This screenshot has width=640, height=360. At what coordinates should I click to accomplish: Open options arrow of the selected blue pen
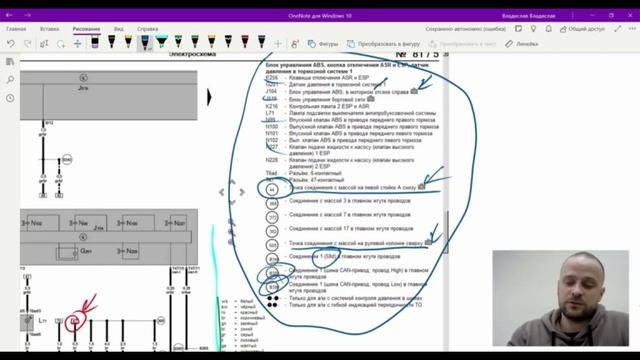click(149, 48)
